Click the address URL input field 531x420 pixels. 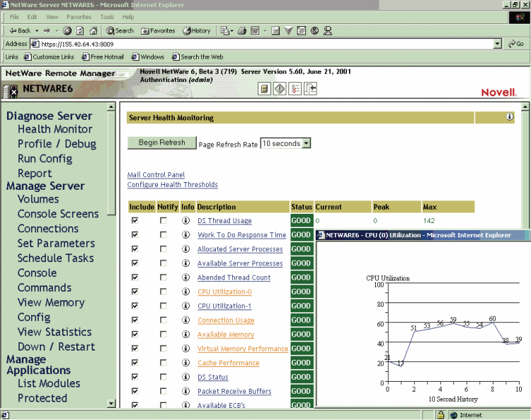(262, 44)
